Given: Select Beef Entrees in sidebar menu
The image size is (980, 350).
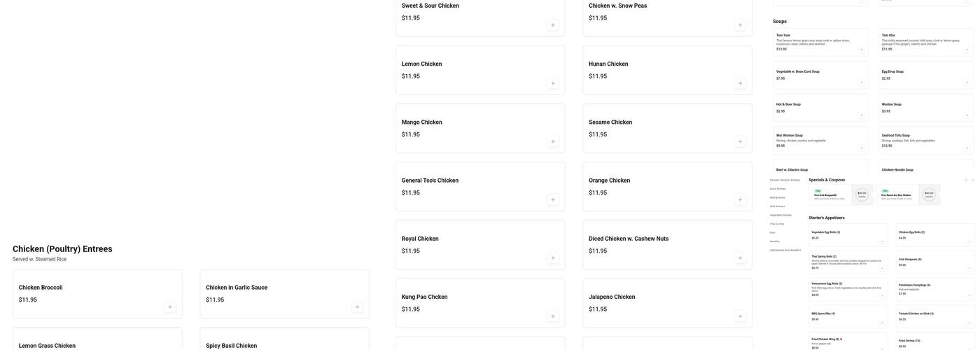Looking at the screenshot, I should point(778,197).
